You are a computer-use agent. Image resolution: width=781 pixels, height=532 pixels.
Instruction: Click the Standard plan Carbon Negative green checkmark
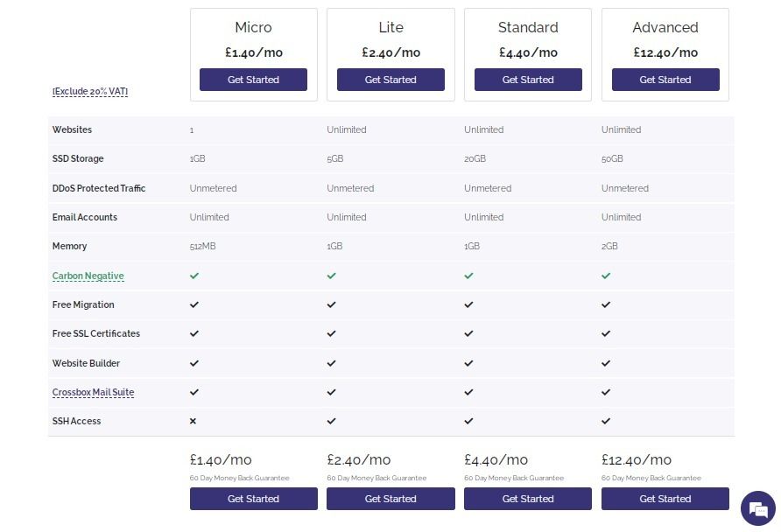click(468, 276)
